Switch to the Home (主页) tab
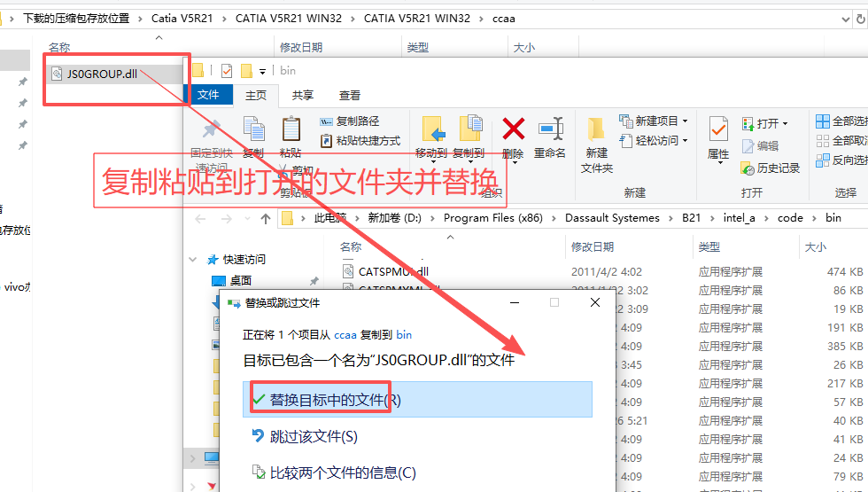 pos(256,96)
